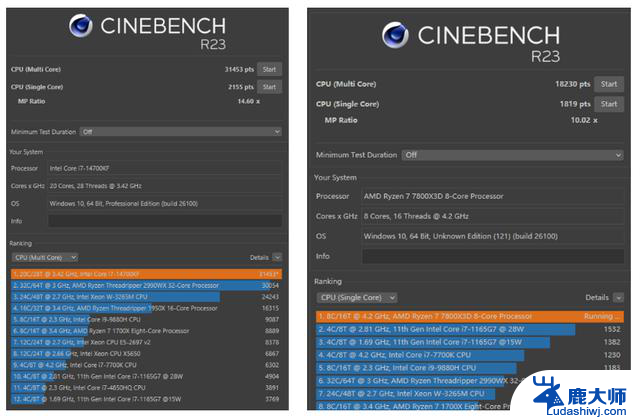The width and height of the screenshot is (640, 418).
Task: Open the CPU (Single Core) ranking dropdown
Action: 357,298
